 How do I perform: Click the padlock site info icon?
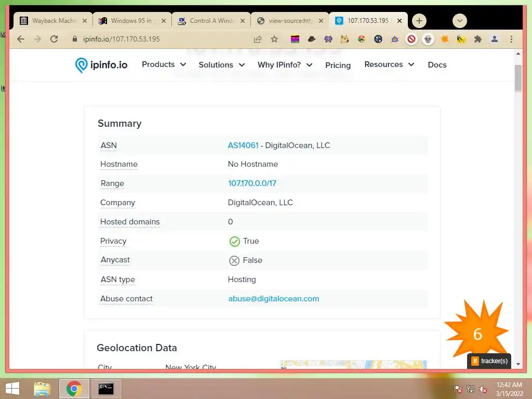click(x=75, y=38)
